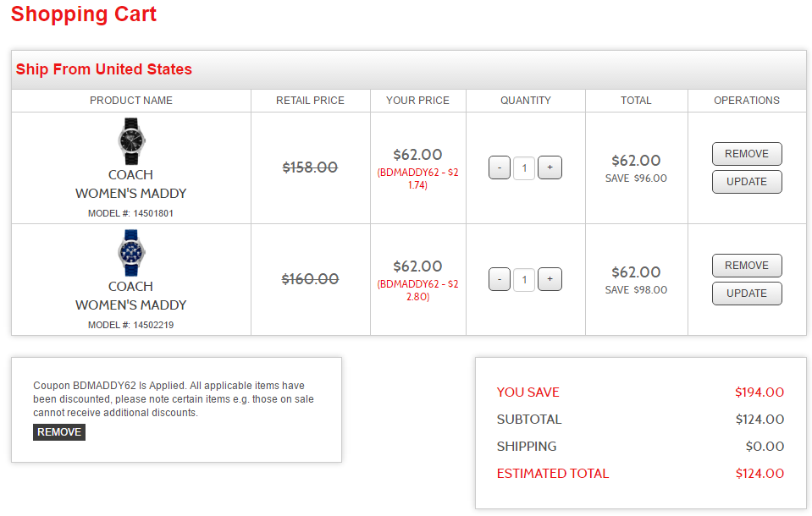This screenshot has width=812, height=516.
Task: Update the black Maddy watch row
Action: pos(746,182)
